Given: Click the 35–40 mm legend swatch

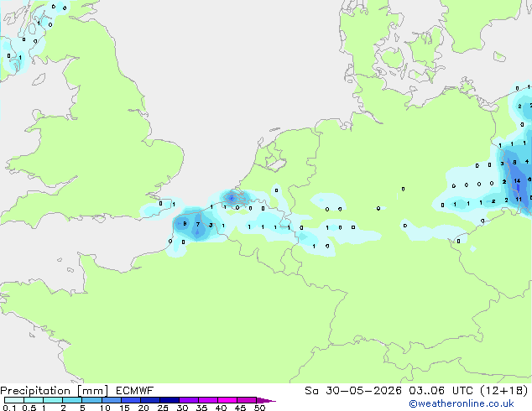Looking at the screenshot, I should (208, 400).
